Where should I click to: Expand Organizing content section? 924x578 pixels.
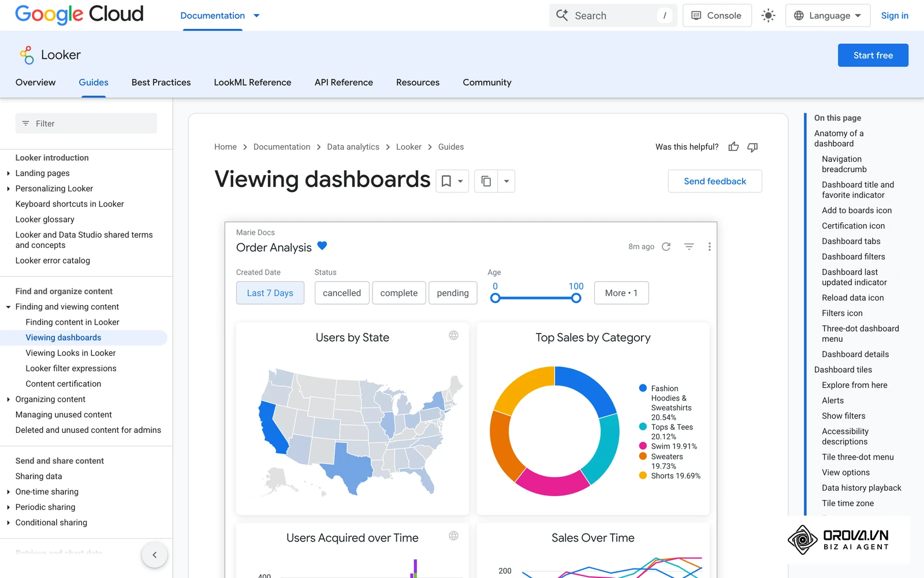[x=8, y=399]
